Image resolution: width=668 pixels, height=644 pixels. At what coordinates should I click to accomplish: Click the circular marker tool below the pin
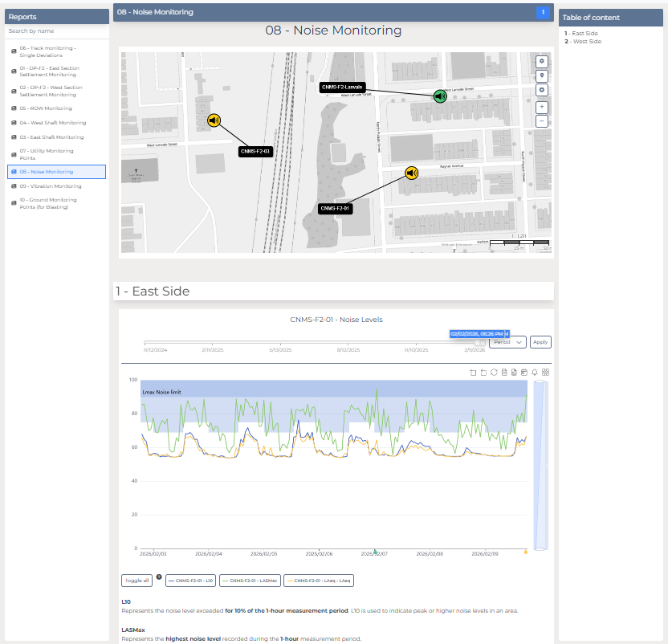pos(542,90)
